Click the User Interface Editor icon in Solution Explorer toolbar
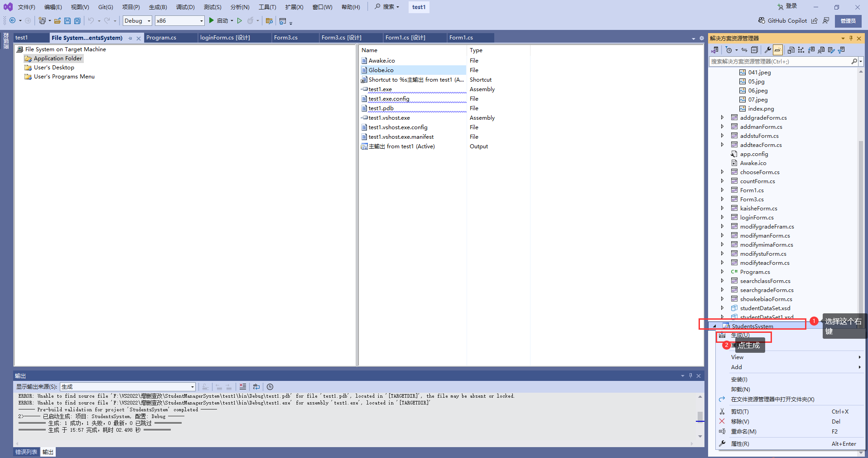The image size is (868, 458). [821, 50]
